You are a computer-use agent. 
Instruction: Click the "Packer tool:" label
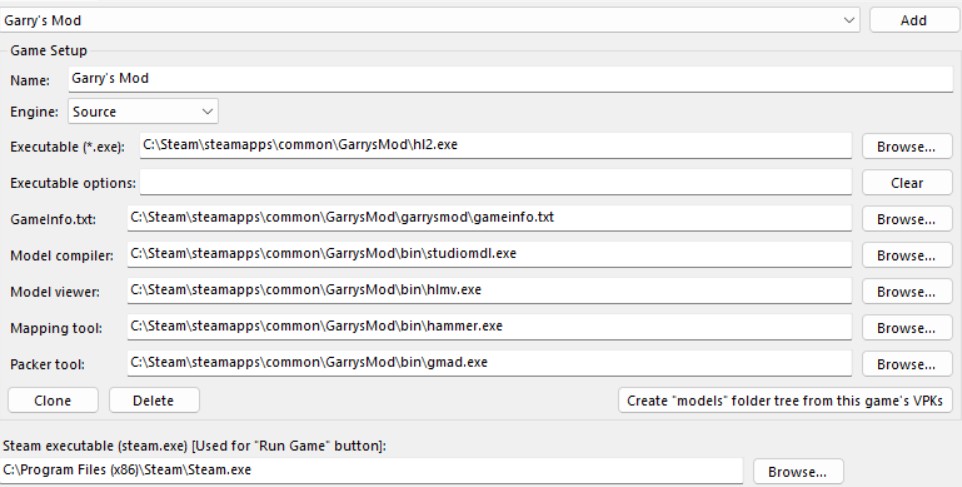[x=47, y=364]
